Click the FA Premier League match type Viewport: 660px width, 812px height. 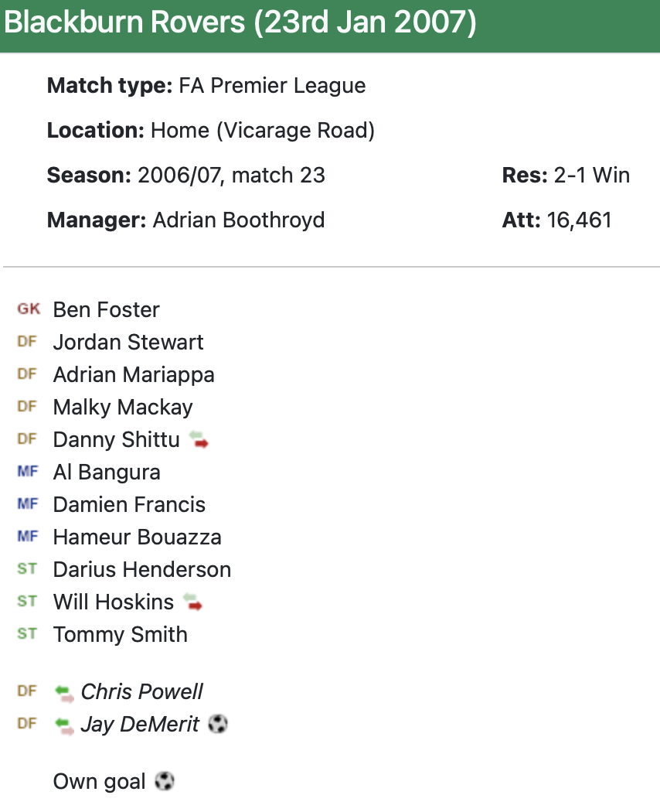(x=272, y=86)
